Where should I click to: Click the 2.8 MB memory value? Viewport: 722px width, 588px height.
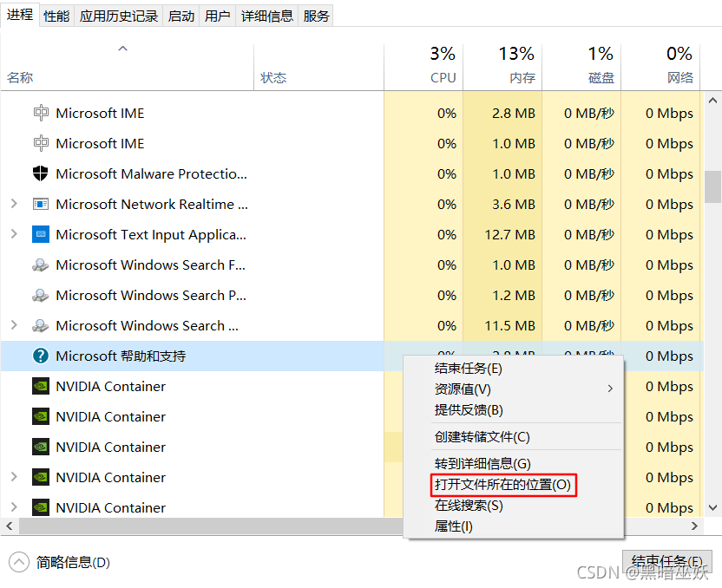[514, 114]
